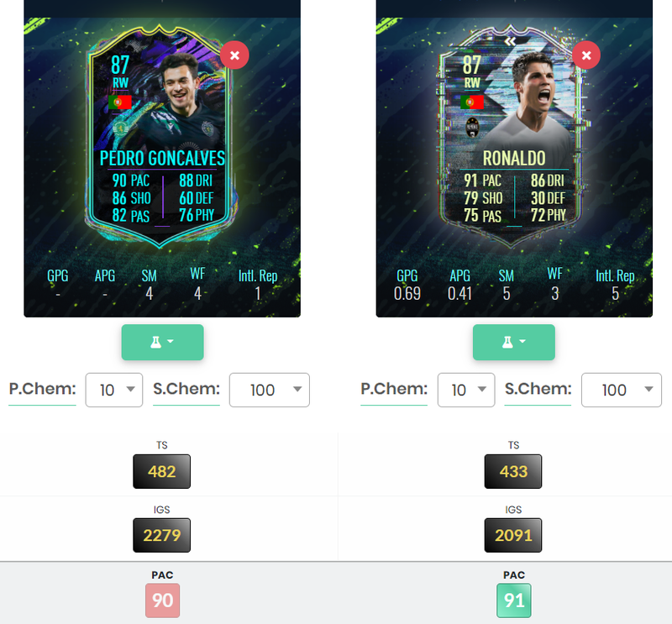Expand S.Chem dropdown for Ronaldo
672x624 pixels.
tap(621, 390)
